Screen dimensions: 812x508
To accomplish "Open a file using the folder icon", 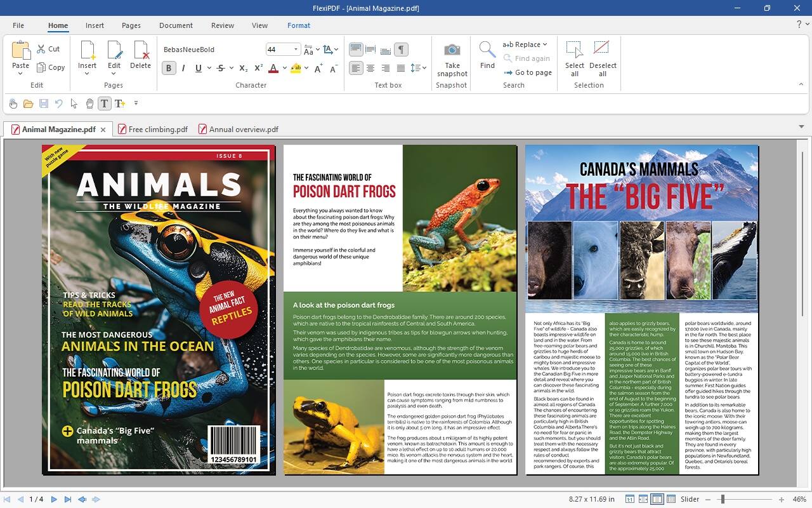I will coord(28,104).
